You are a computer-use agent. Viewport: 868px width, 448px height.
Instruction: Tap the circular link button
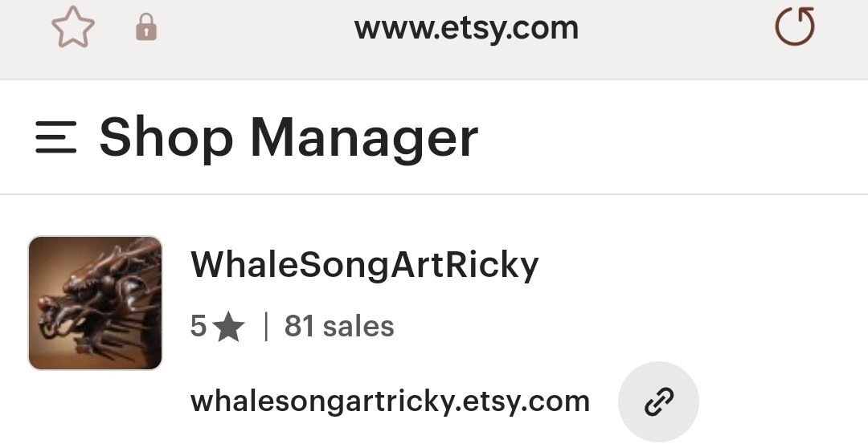click(658, 401)
